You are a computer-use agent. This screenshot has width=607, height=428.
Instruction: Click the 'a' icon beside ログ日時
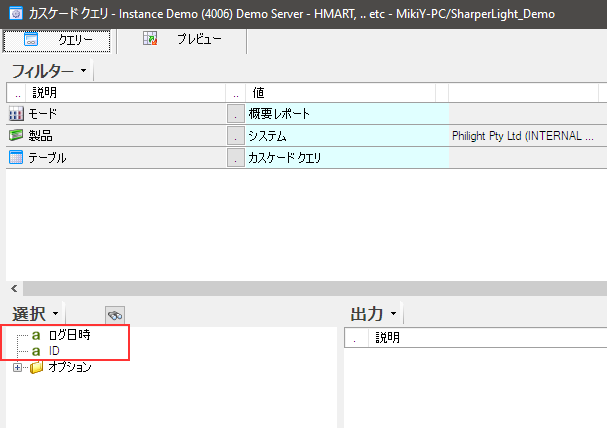[x=36, y=335]
